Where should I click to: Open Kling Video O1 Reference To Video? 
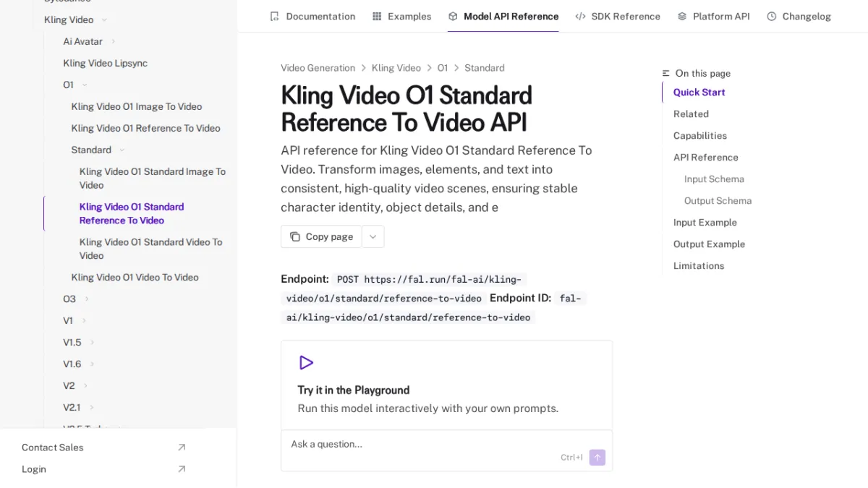[x=145, y=128]
